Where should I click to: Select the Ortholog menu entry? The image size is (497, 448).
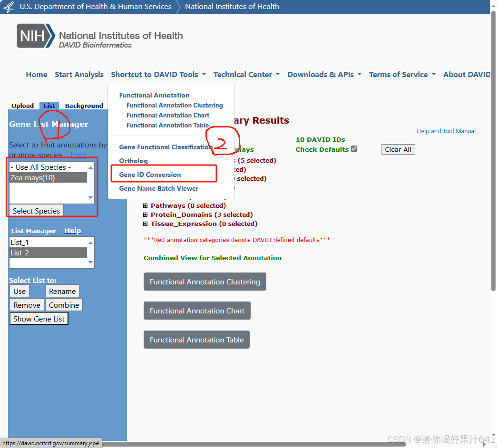click(134, 161)
